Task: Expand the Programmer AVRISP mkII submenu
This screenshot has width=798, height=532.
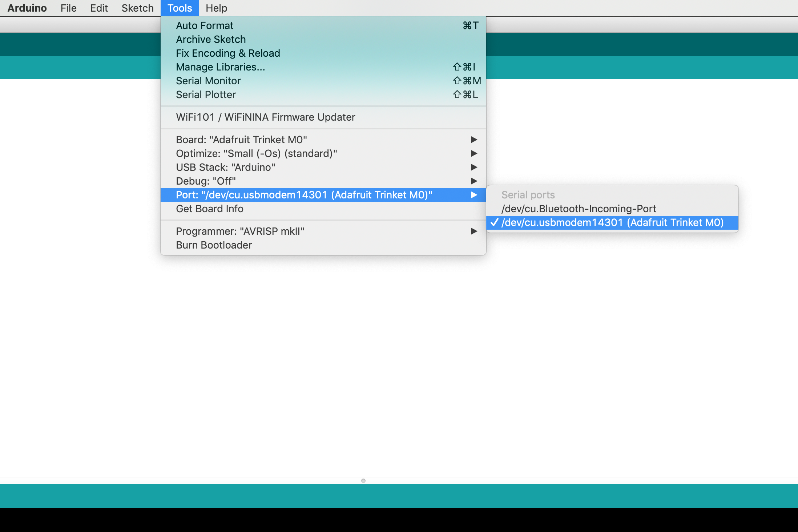Action: coord(473,231)
